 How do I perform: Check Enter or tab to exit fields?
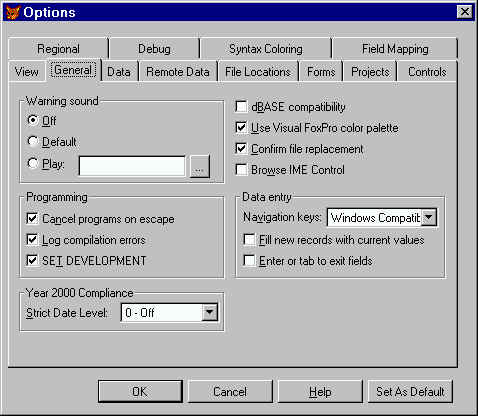tap(249, 261)
